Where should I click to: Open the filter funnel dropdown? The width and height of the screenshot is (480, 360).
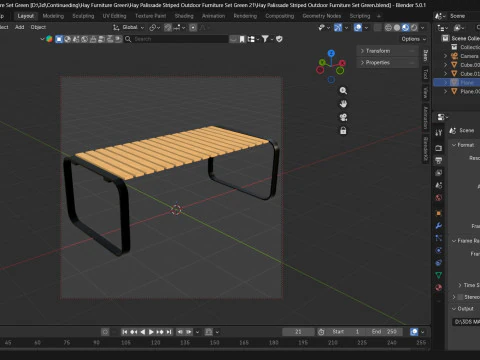coord(267,39)
